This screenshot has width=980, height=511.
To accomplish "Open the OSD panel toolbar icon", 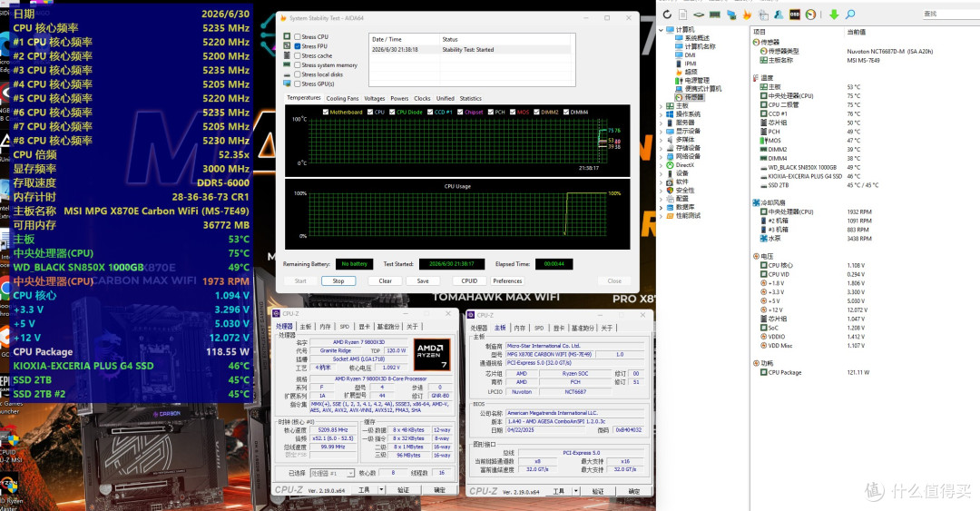I will (x=794, y=15).
